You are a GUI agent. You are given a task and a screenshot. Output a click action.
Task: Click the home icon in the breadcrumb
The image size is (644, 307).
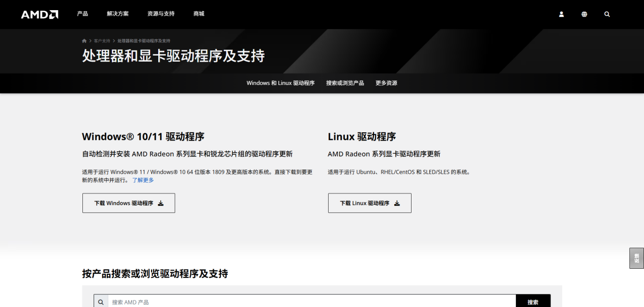(x=84, y=41)
